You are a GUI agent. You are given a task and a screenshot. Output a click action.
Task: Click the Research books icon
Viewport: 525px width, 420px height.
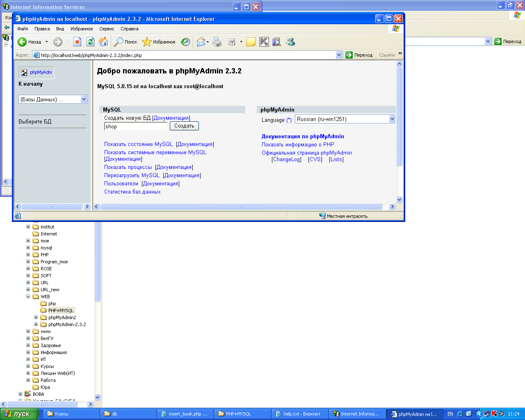click(277, 42)
